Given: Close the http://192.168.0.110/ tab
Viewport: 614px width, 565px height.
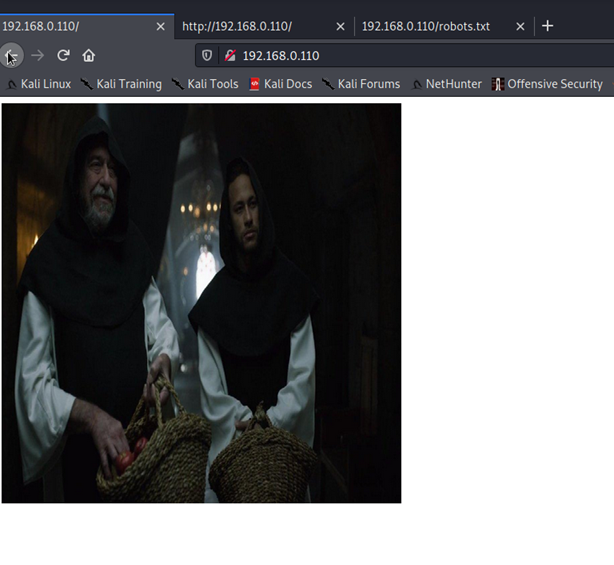Looking at the screenshot, I should coord(340,26).
